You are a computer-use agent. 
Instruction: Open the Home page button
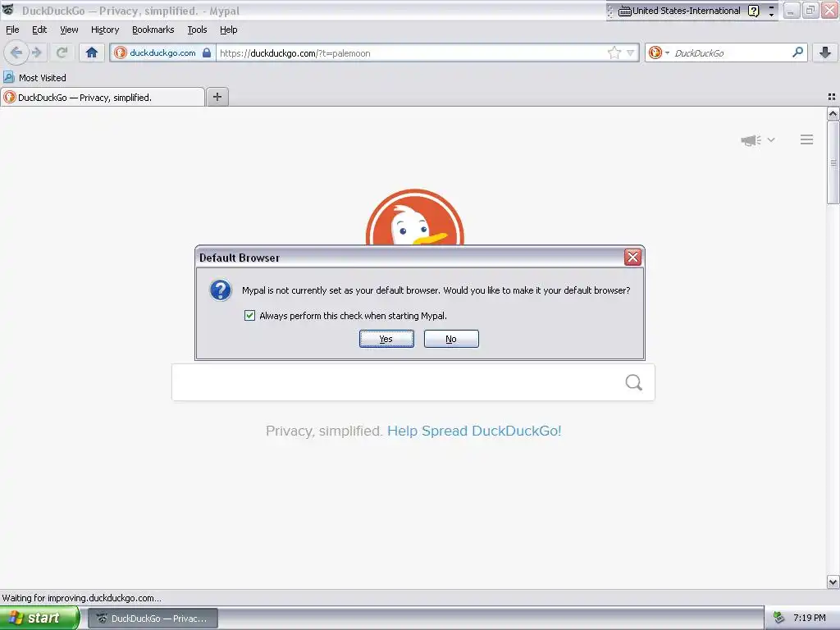92,52
